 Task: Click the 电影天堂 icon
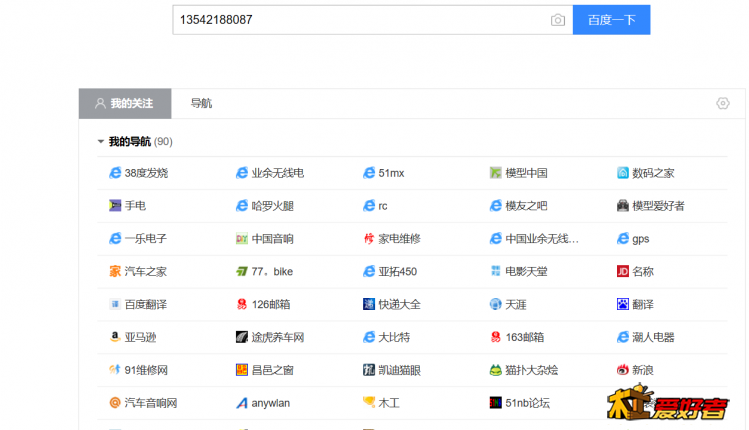(496, 271)
